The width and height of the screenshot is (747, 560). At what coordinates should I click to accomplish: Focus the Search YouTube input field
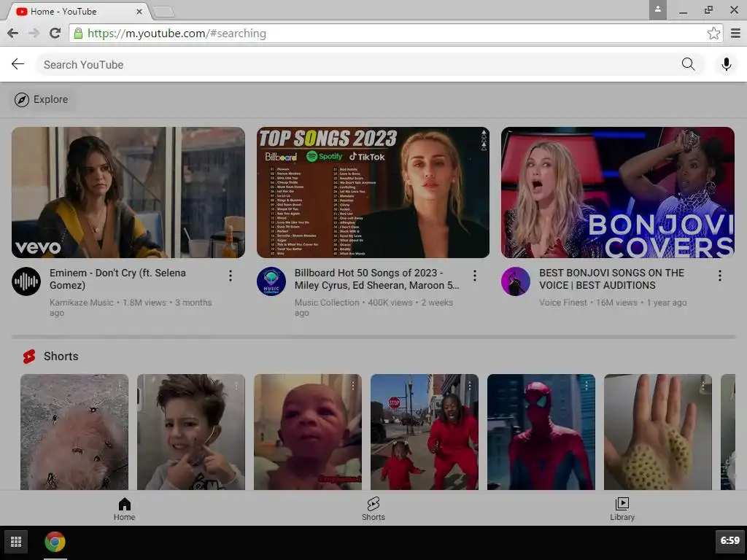357,64
